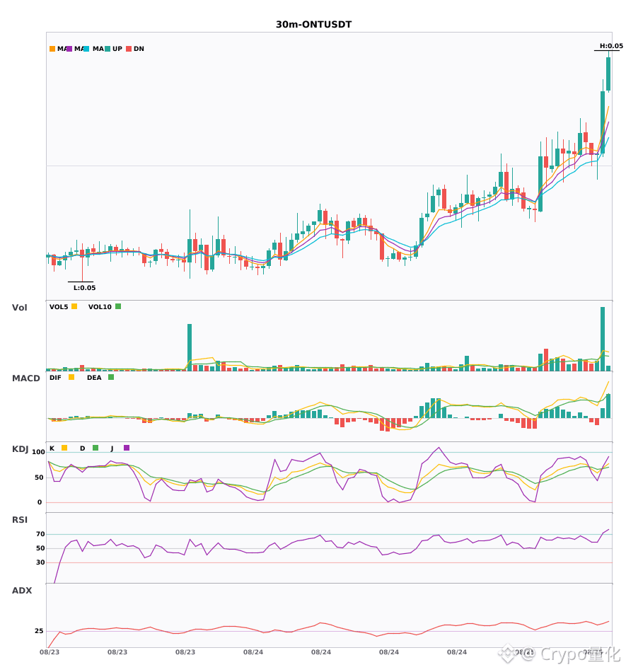The height and width of the screenshot is (672, 626).
Task: Select the red DN legend swatch
Action: [129, 49]
